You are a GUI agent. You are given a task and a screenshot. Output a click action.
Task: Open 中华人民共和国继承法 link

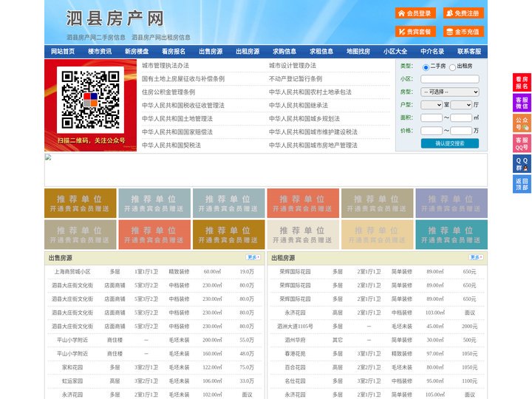299,105
